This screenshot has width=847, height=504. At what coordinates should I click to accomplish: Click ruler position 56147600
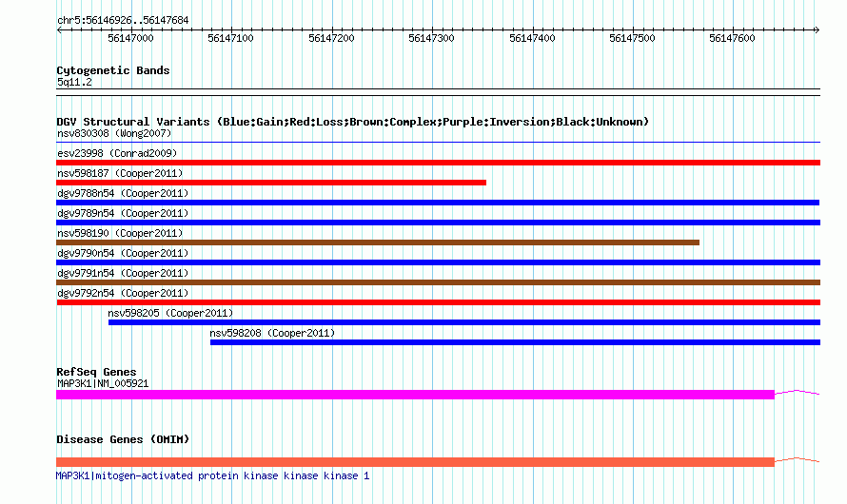click(x=732, y=38)
